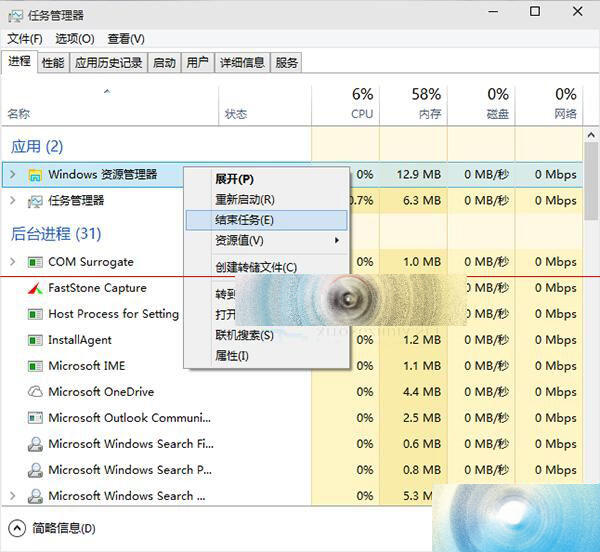600x552 pixels.
Task: Open the 查看(V) menu
Action: pos(126,39)
